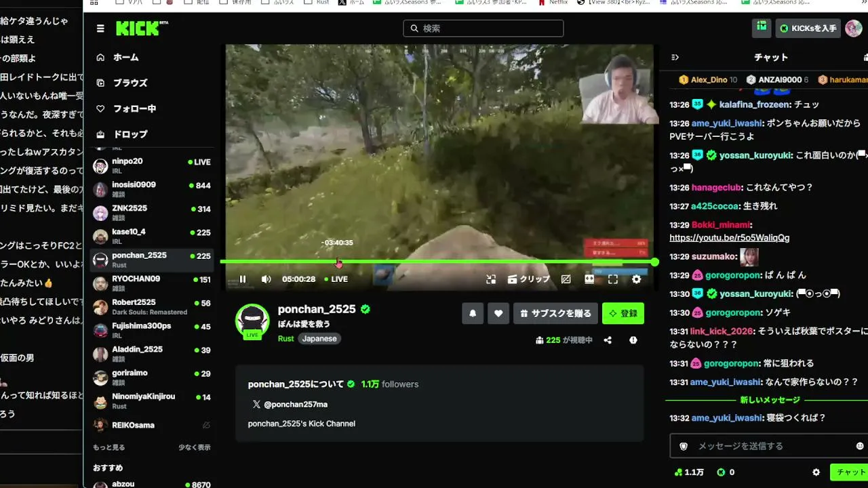Open REIKOsama channel in sidebar
868x488 pixels.
pyautogui.click(x=152, y=425)
